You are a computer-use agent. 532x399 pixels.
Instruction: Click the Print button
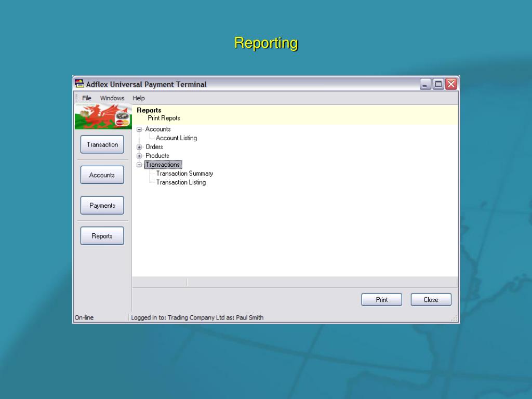[382, 300]
